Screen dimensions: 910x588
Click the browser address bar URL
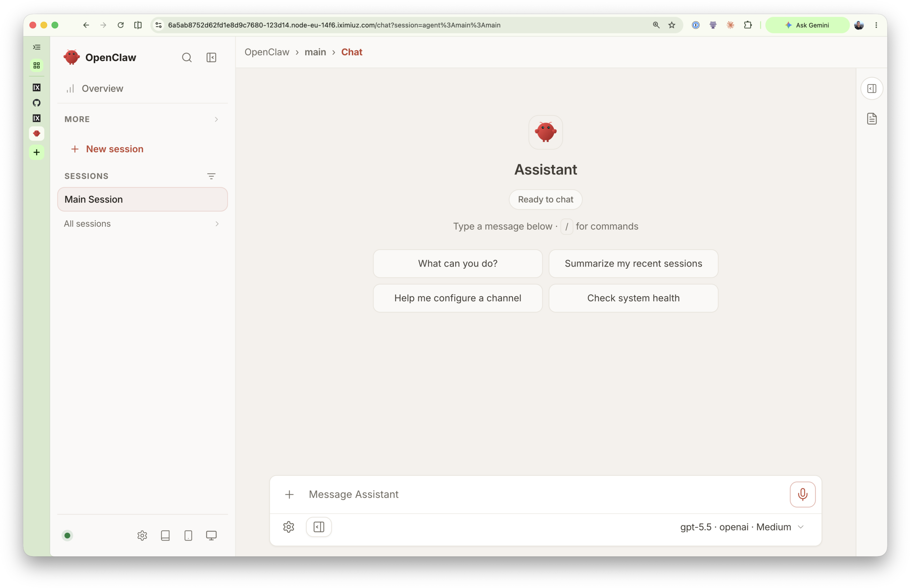(x=334, y=25)
